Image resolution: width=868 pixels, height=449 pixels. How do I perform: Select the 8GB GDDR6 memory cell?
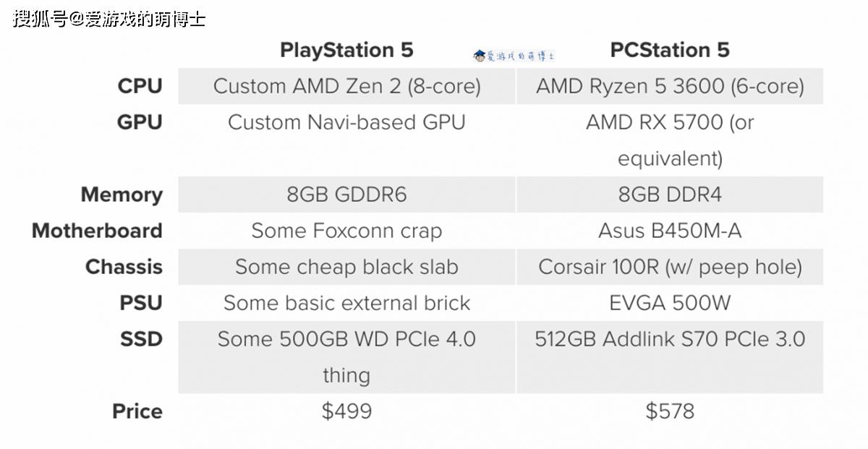pyautogui.click(x=346, y=194)
